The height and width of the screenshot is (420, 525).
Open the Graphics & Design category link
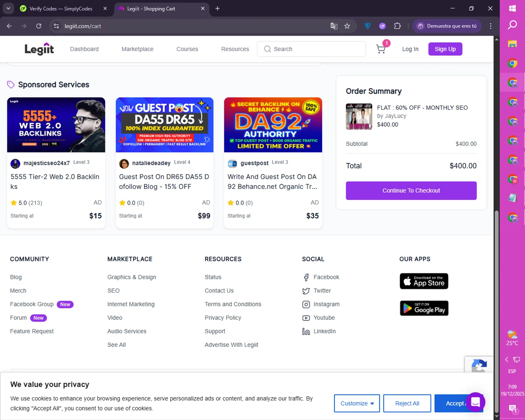coord(132,277)
